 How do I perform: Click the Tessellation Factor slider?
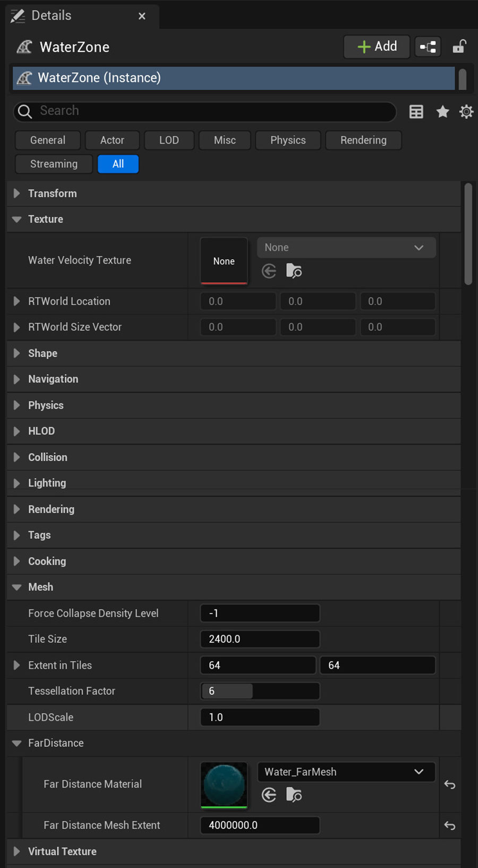pyautogui.click(x=260, y=691)
